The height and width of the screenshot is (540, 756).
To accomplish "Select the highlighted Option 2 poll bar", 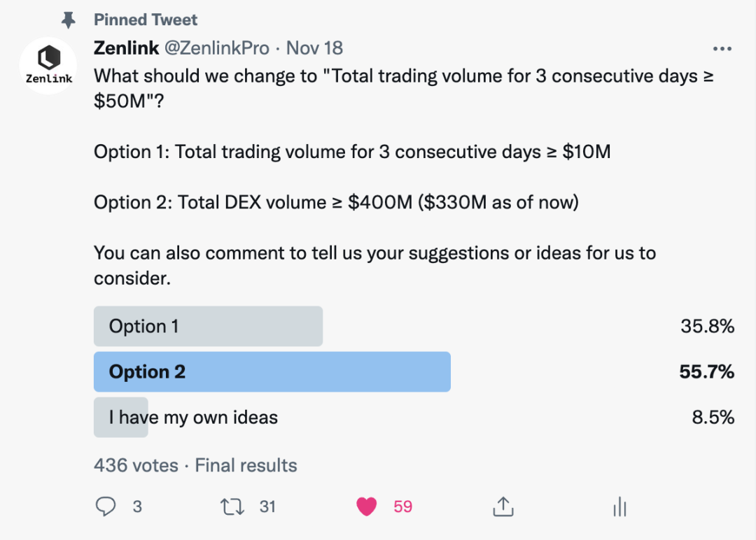I will pyautogui.click(x=272, y=371).
